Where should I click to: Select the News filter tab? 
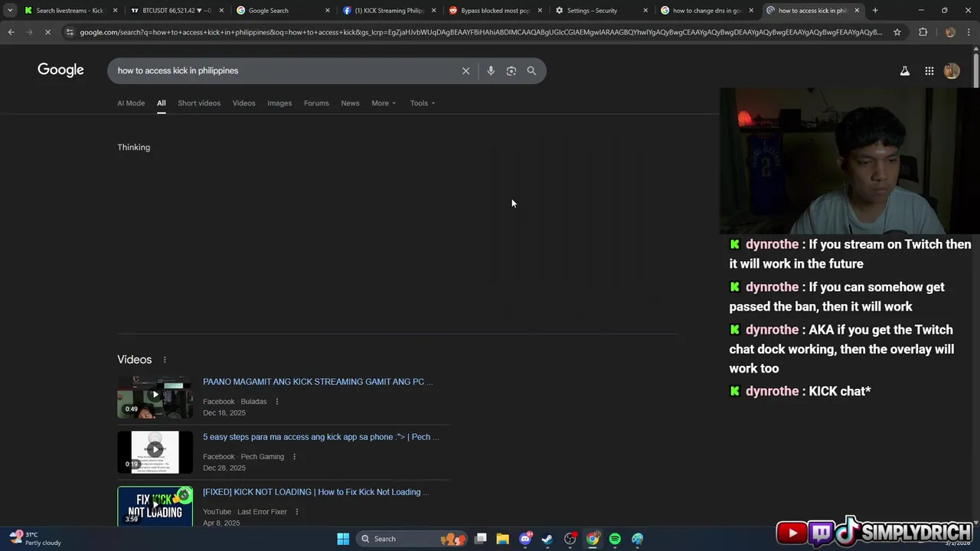[350, 103]
